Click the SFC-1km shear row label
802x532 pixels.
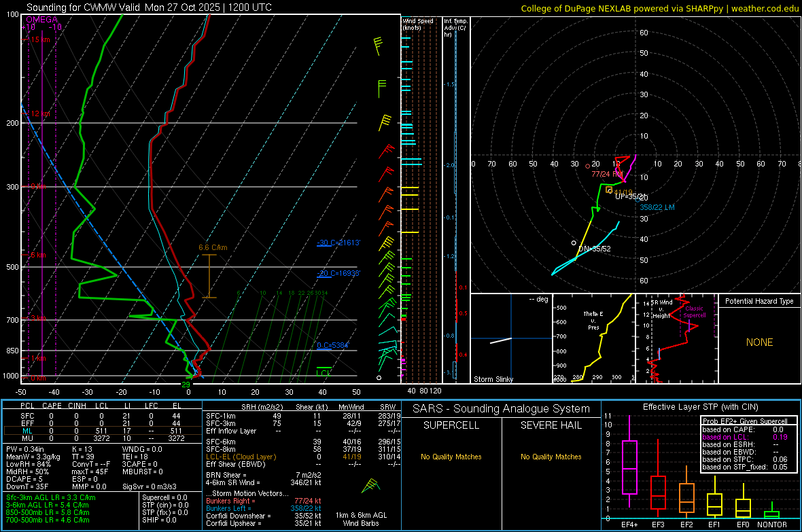[x=220, y=416]
